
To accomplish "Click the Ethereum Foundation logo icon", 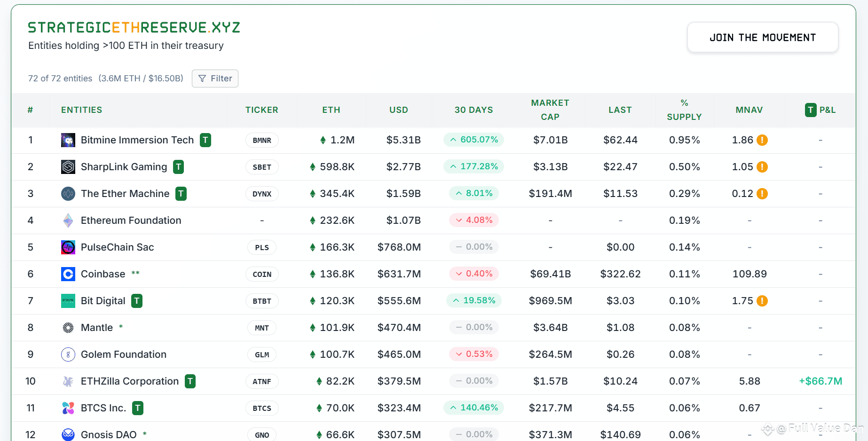I will click(68, 220).
